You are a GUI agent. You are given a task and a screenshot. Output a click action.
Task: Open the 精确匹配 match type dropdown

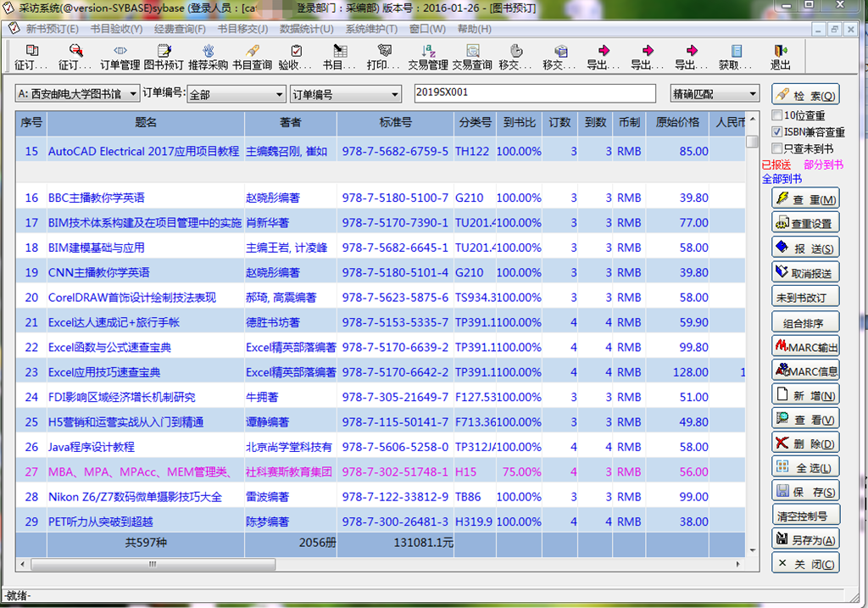point(753,94)
